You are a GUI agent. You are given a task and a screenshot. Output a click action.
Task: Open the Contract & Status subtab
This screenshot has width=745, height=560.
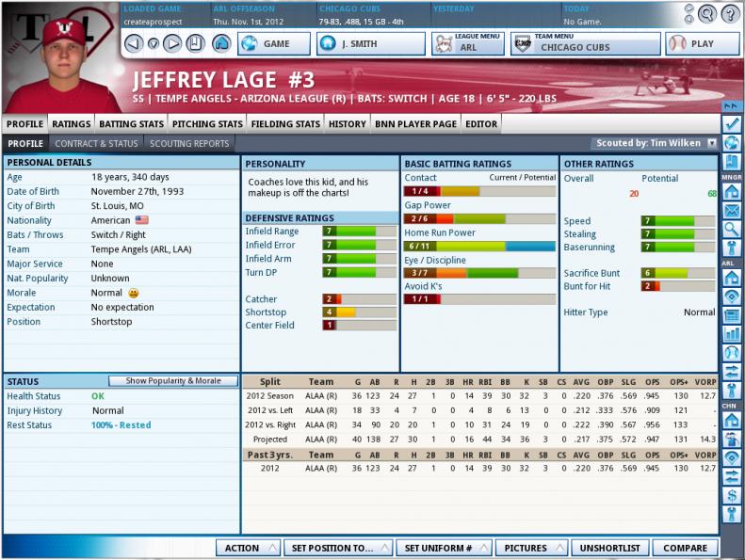96,143
